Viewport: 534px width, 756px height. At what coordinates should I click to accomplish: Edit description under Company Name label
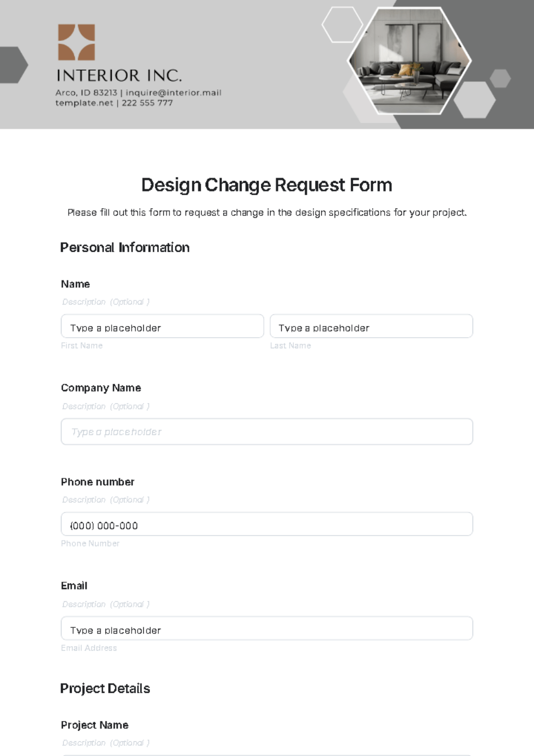click(x=106, y=406)
